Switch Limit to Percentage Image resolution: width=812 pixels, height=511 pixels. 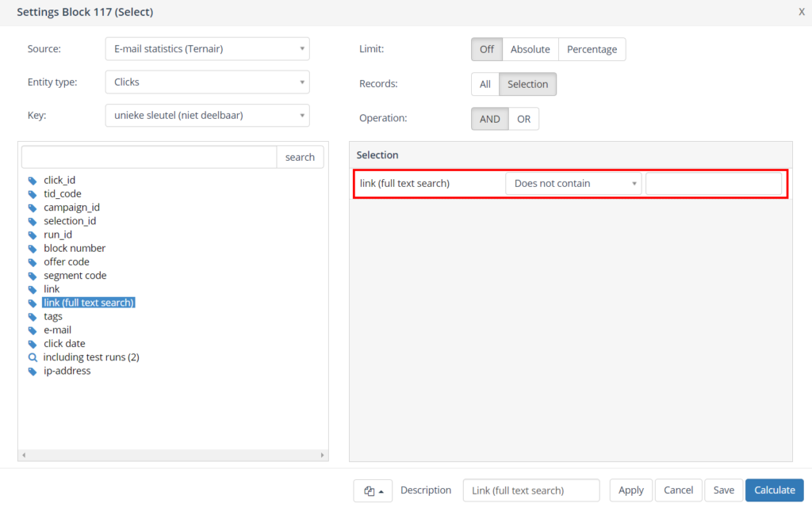(x=592, y=49)
